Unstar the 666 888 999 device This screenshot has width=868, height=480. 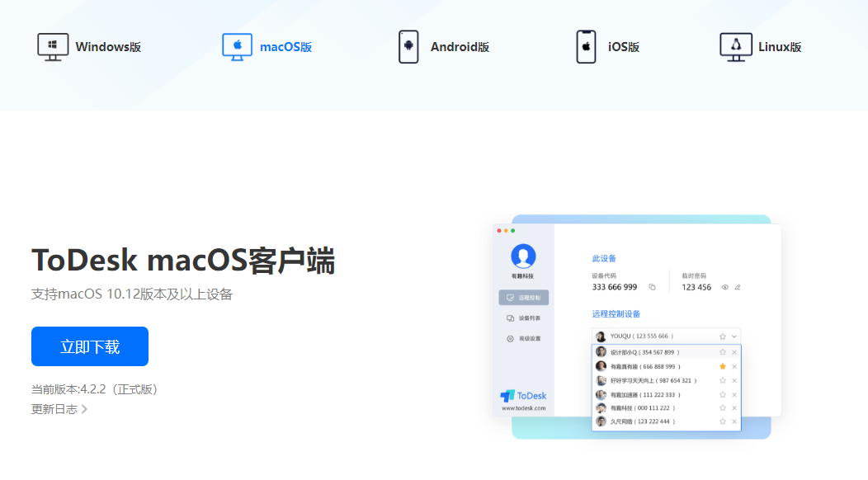tap(723, 366)
